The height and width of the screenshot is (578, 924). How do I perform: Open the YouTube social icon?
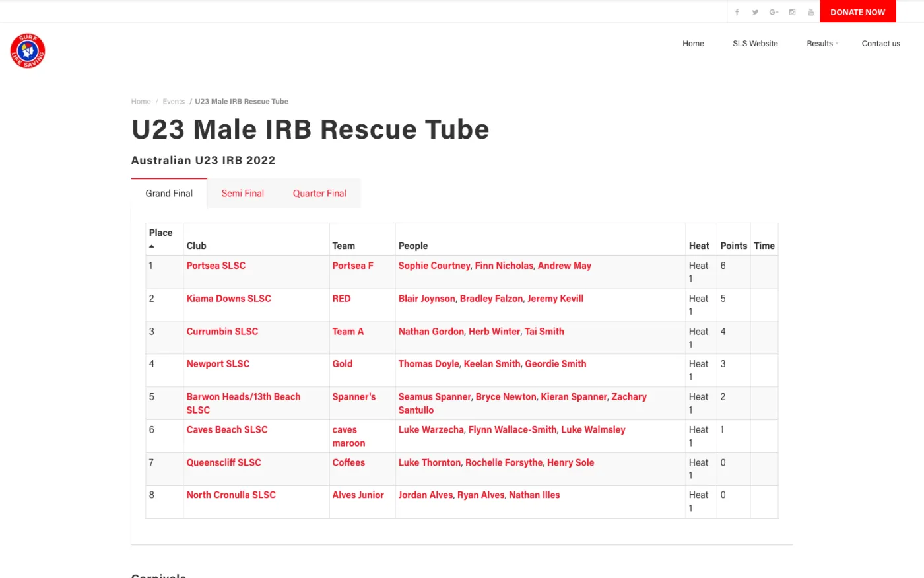(810, 12)
